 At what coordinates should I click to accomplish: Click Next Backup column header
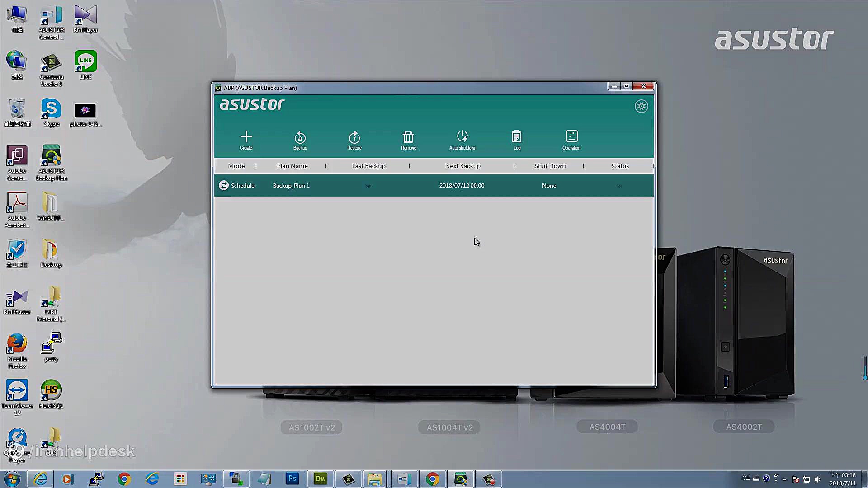pyautogui.click(x=462, y=166)
